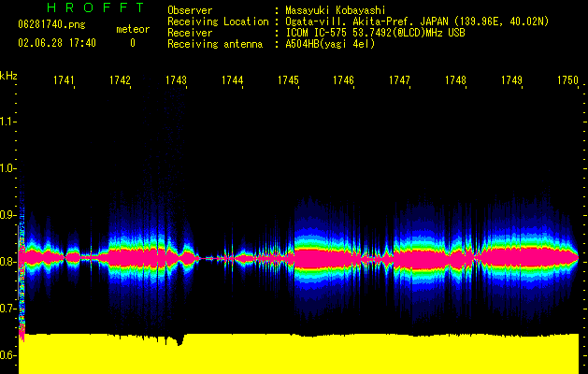Click the 1750 time marker

point(567,80)
